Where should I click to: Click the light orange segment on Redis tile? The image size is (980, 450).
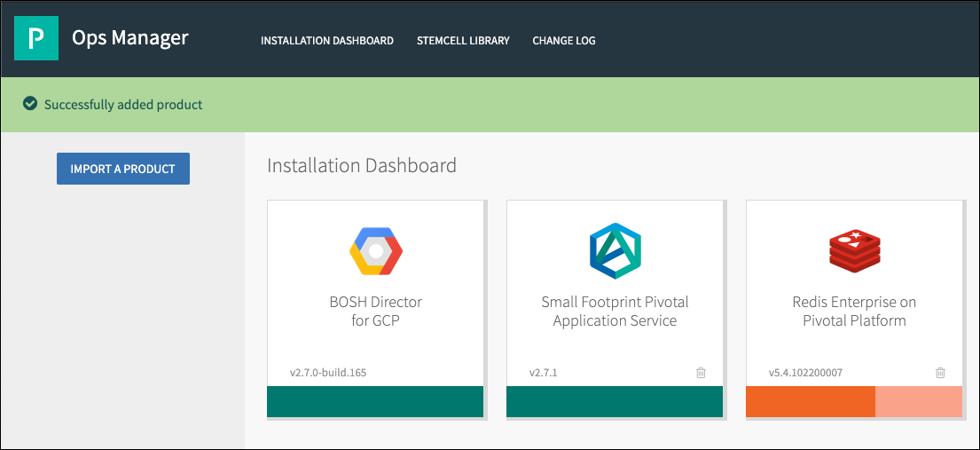coord(919,401)
